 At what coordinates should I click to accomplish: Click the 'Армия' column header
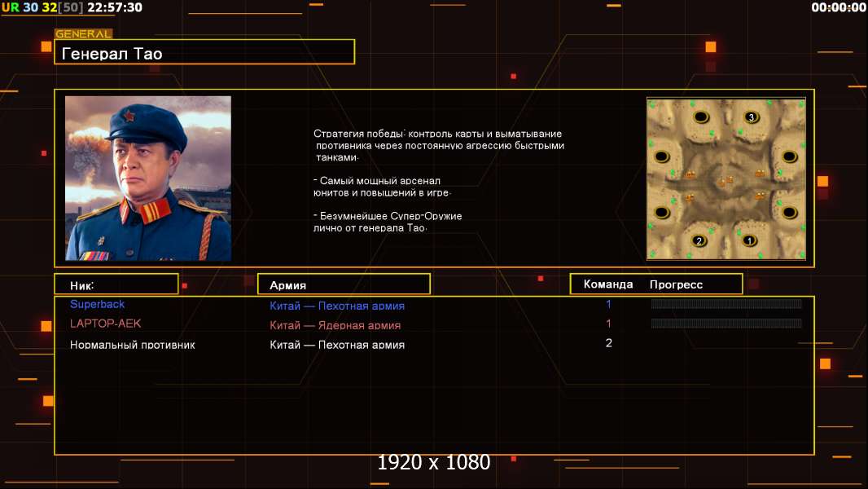[344, 284]
